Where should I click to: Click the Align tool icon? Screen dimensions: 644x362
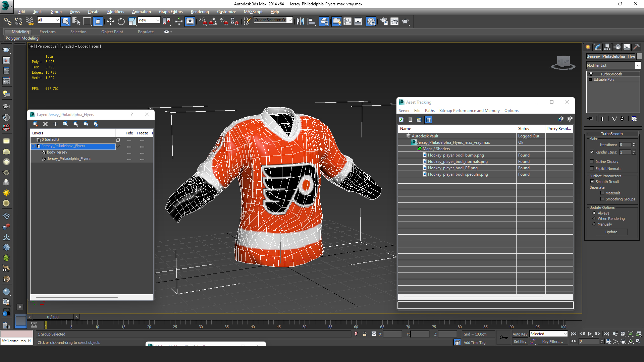click(x=311, y=21)
